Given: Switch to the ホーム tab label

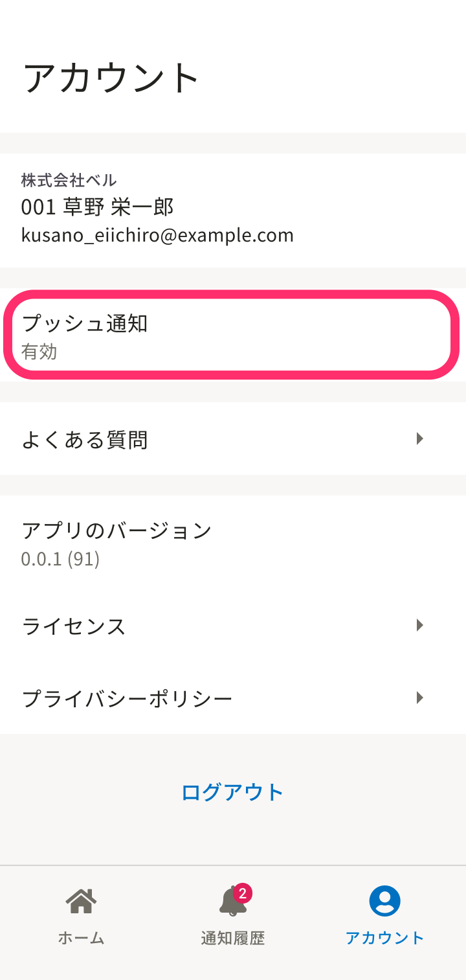Looking at the screenshot, I should coord(81,938).
